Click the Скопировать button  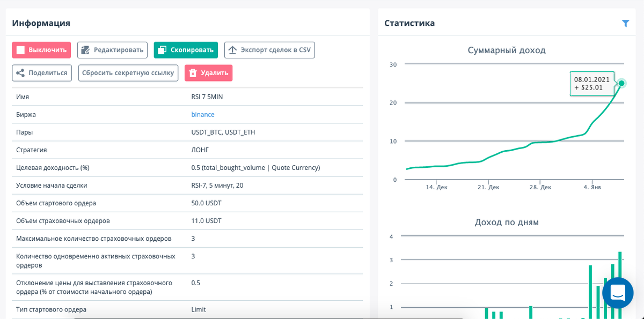pos(186,50)
